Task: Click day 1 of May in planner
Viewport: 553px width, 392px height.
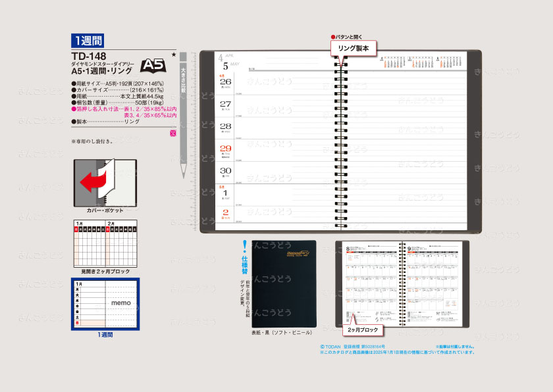Action: pos(225,193)
